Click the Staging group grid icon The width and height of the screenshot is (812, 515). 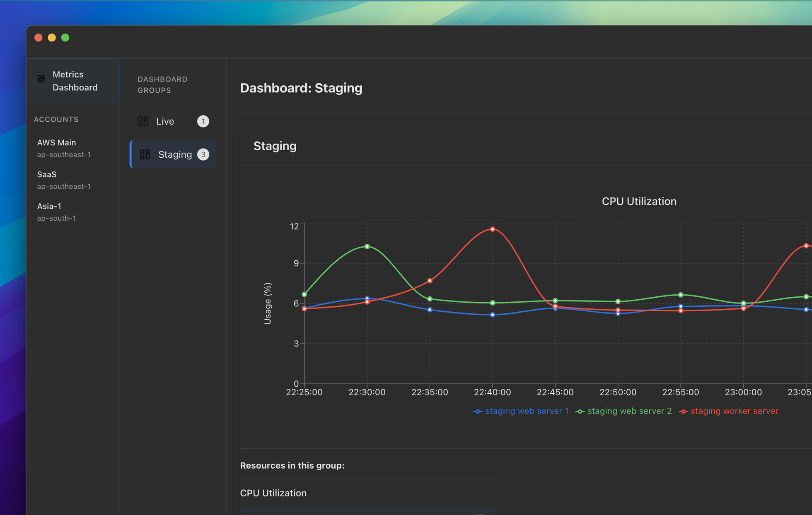145,154
